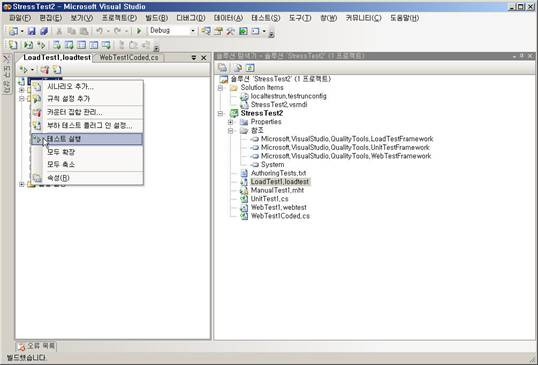This screenshot has width=538, height=365.
Task: Click the Save icon in the toolbar
Action: 31,31
